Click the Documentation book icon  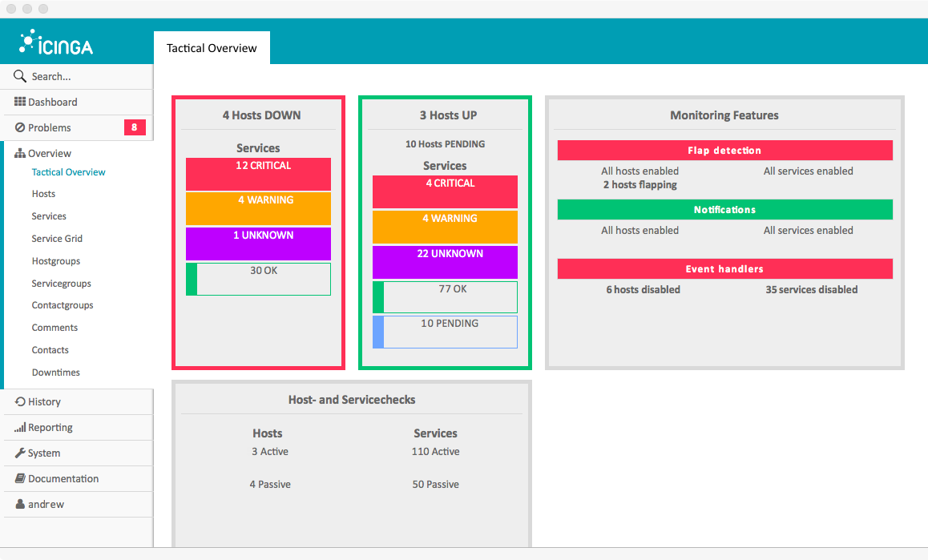coord(20,478)
